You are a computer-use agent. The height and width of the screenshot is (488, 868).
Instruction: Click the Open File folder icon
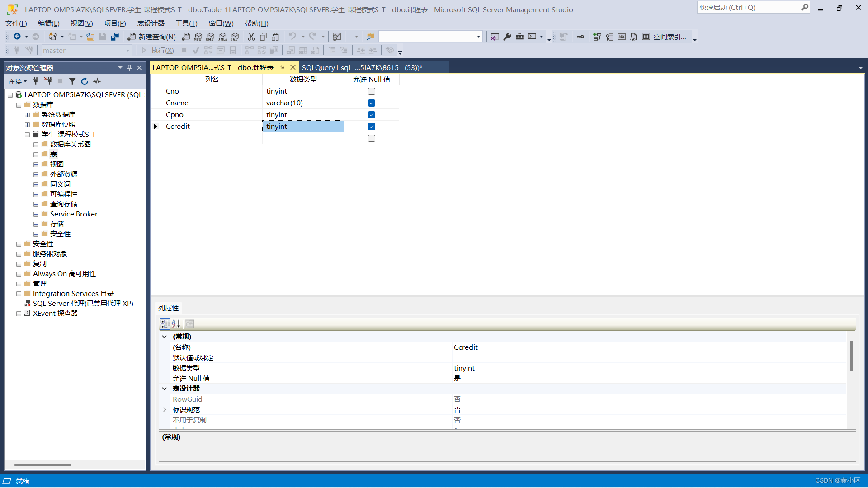90,37
